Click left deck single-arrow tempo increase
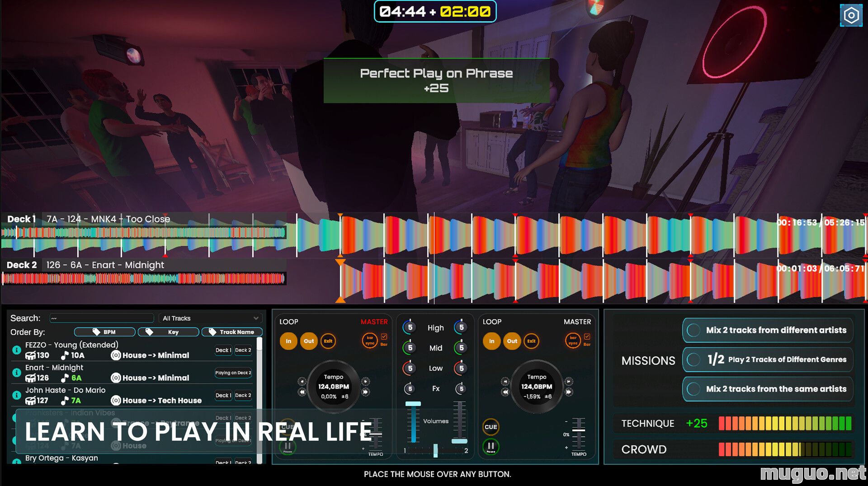The image size is (868, 486). tap(365, 382)
